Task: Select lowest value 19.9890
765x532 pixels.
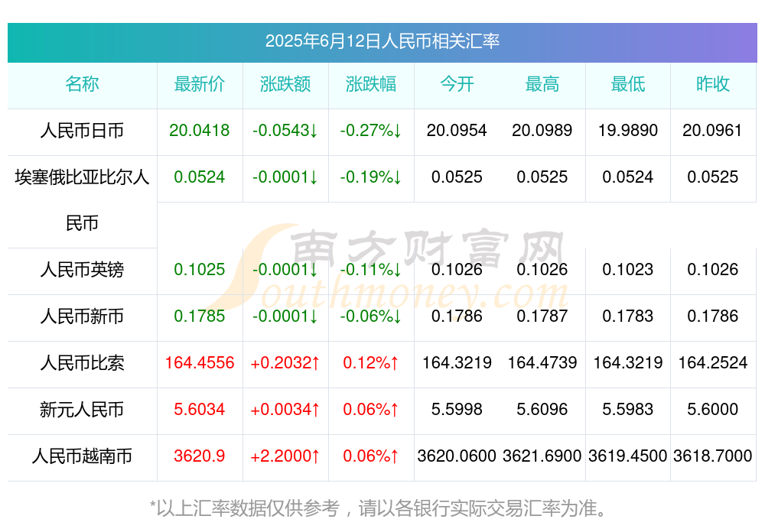Action: (x=628, y=131)
